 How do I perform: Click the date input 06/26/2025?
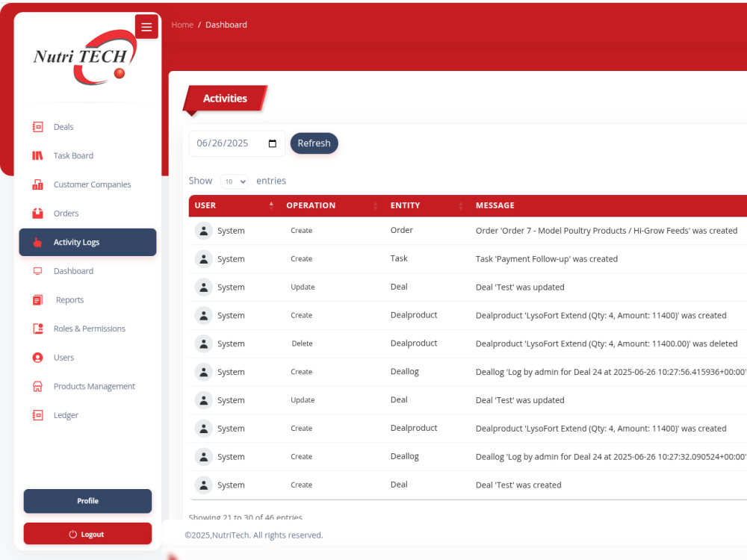(x=238, y=143)
